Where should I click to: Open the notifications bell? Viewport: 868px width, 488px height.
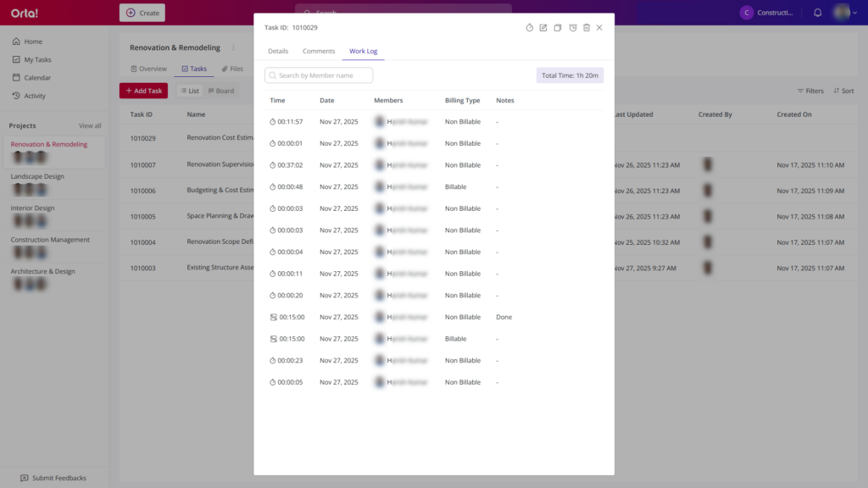point(817,13)
